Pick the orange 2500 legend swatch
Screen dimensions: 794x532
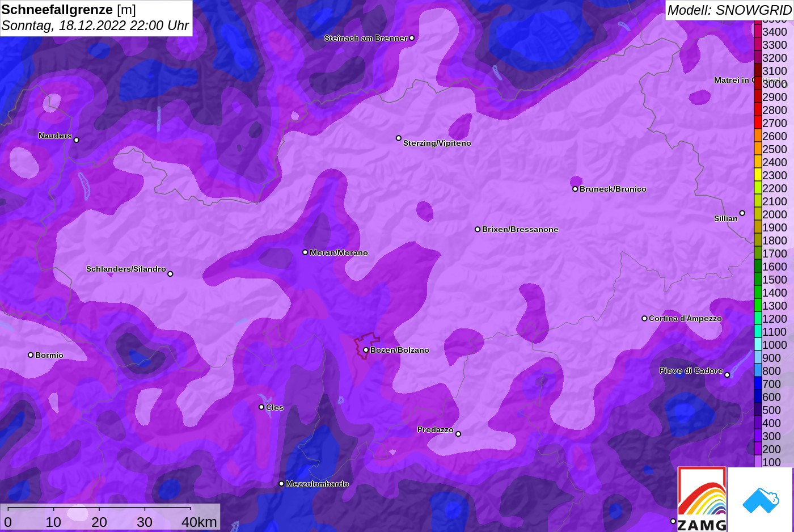coord(758,149)
